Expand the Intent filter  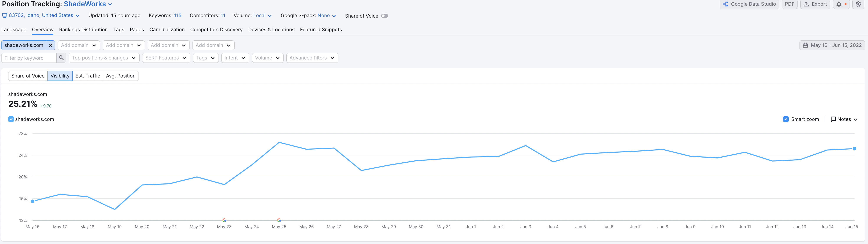pos(235,58)
